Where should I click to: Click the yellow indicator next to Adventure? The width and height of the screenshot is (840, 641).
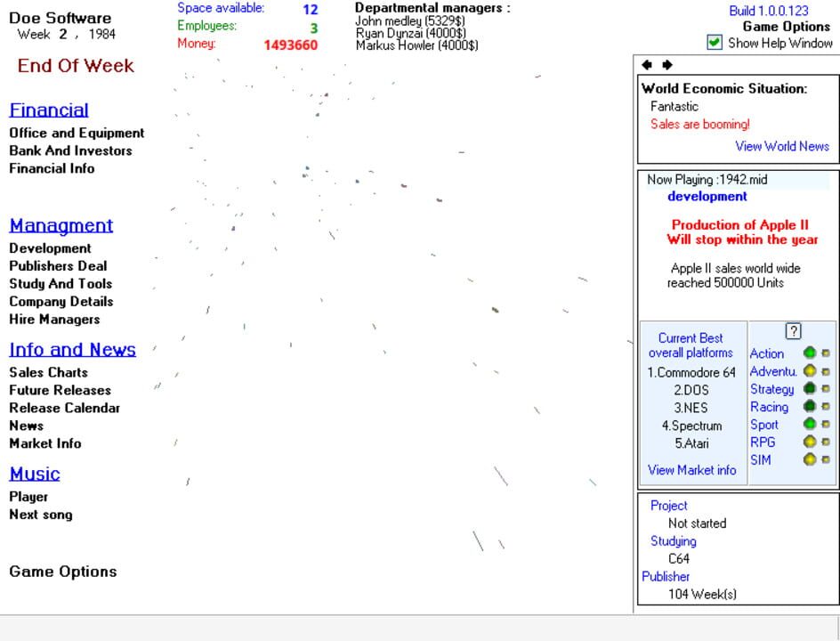pyautogui.click(x=810, y=371)
